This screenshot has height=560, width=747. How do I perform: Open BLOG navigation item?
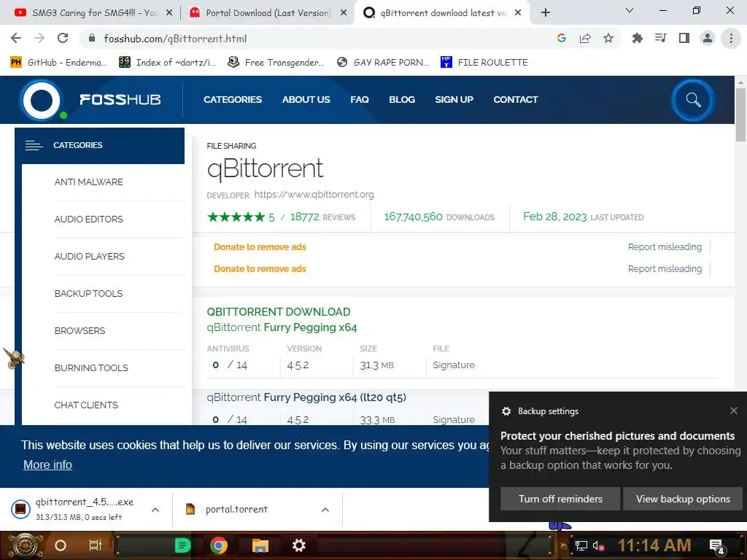click(402, 99)
